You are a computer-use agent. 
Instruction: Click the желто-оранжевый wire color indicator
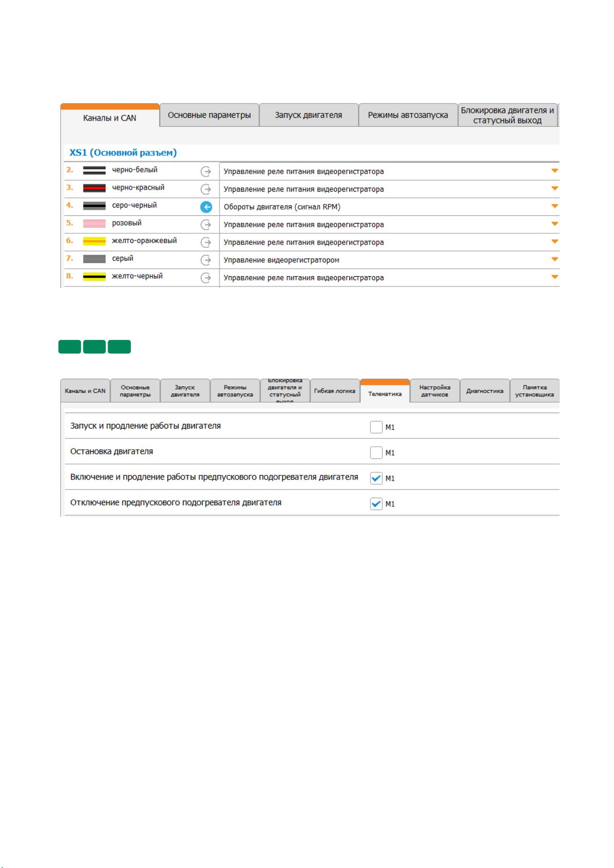point(94,241)
